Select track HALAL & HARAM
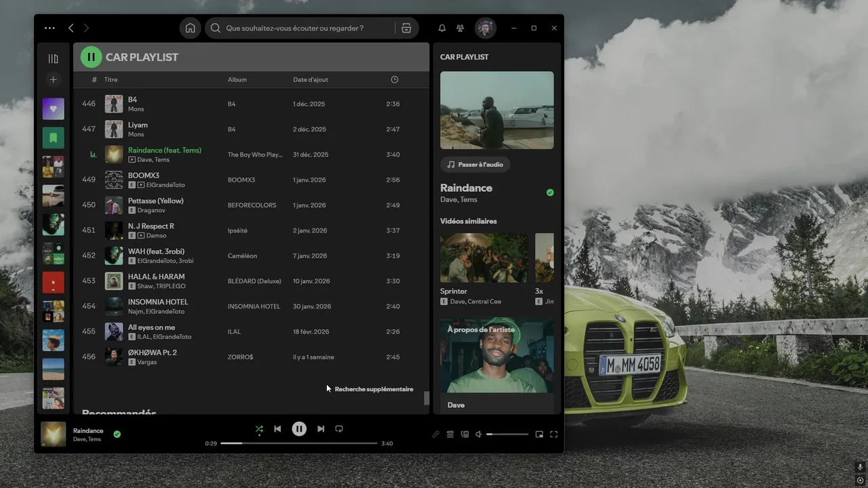868x488 pixels. point(252,281)
